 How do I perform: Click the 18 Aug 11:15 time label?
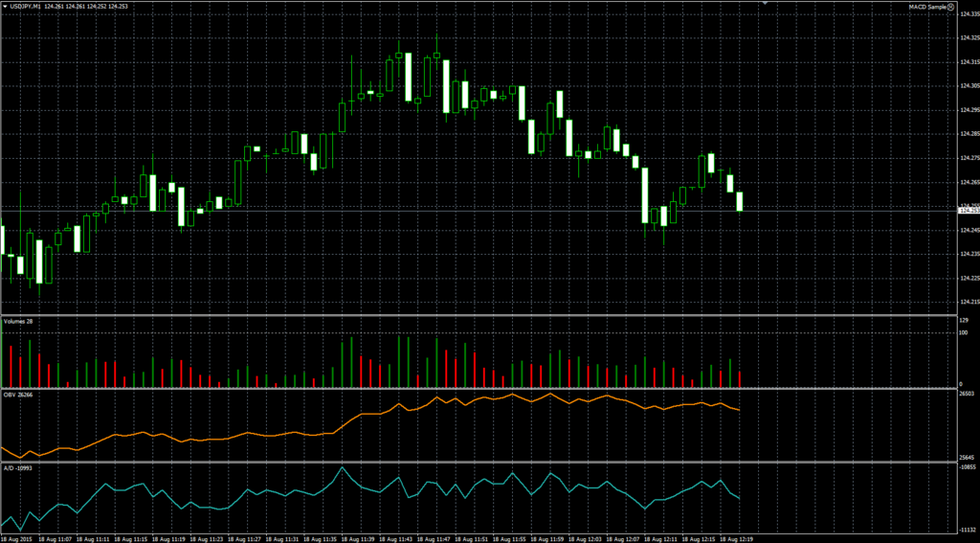(131, 538)
